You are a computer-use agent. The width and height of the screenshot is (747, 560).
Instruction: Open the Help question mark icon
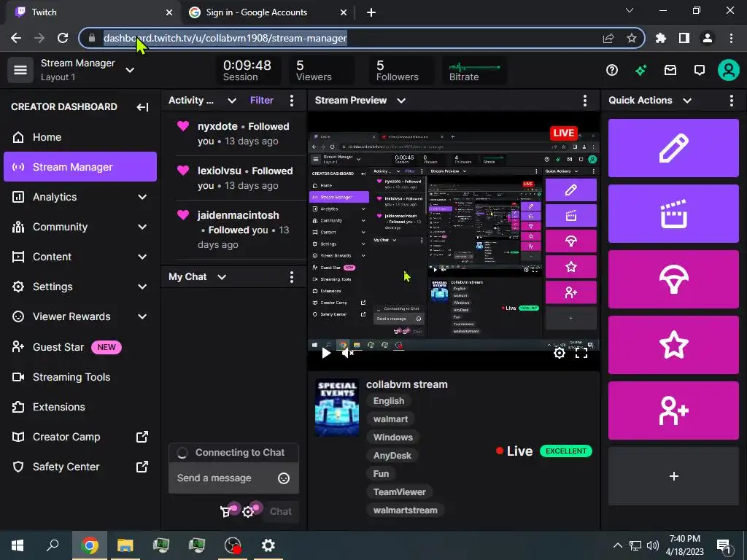coord(612,71)
